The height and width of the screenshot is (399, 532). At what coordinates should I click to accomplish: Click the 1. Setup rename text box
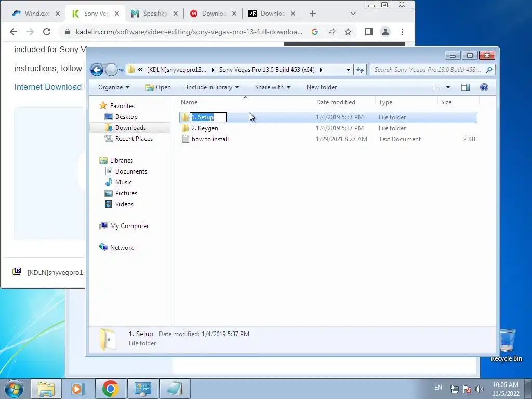[208, 117]
